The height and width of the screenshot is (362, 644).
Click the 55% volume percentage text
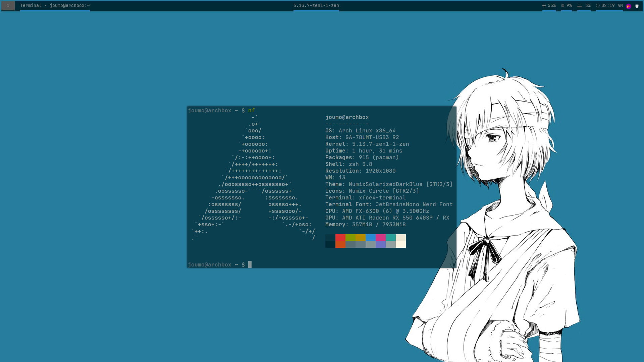(x=552, y=6)
